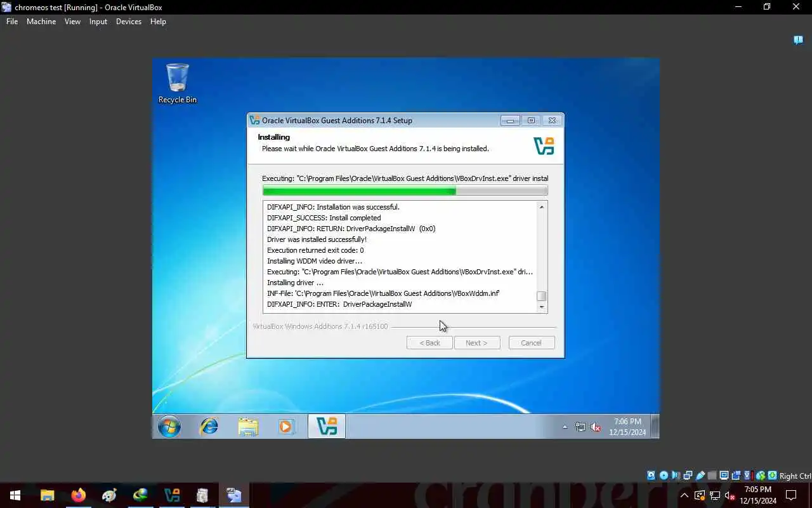Open host network tray icon
Image resolution: width=812 pixels, height=508 pixels.
click(715, 495)
